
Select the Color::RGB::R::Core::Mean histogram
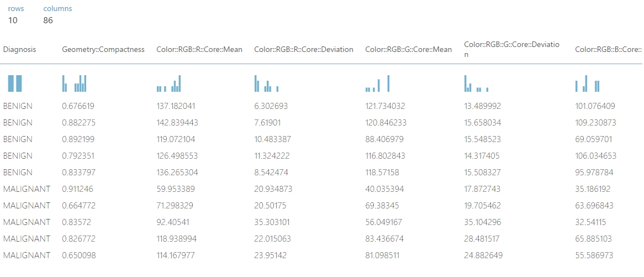pyautogui.click(x=169, y=83)
